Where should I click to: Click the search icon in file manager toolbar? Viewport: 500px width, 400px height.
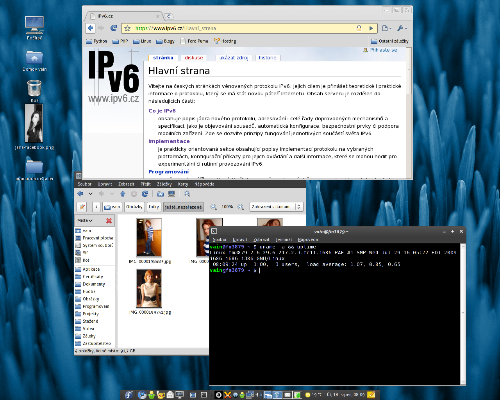(187, 194)
